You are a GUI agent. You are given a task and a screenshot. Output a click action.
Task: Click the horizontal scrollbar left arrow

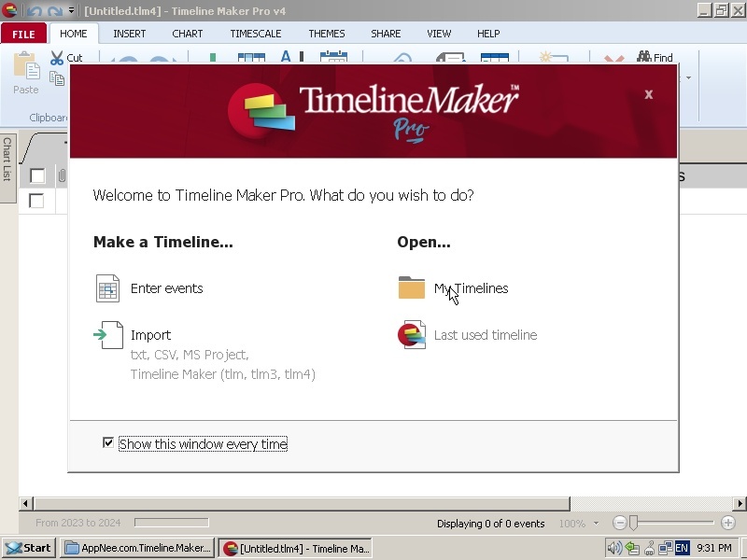click(26, 503)
